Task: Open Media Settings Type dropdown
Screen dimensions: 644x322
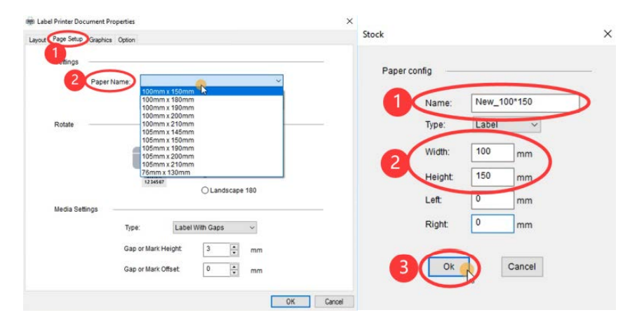Action: click(215, 227)
